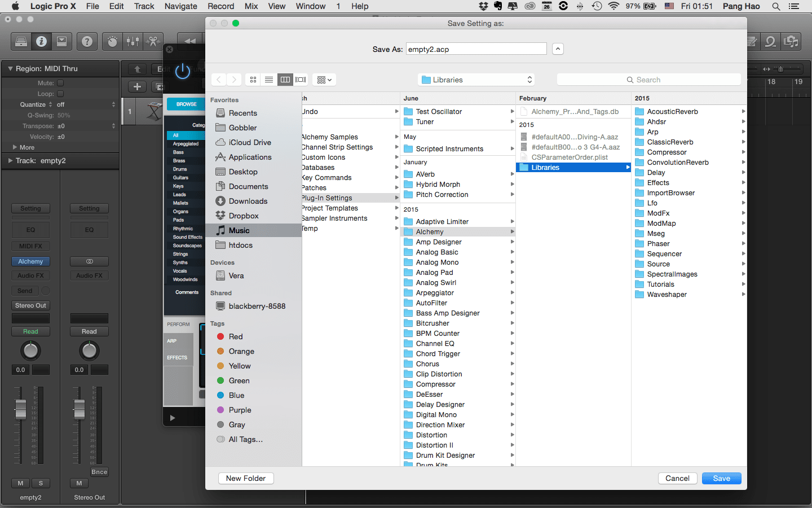Click the Stereo Out output button

30,305
